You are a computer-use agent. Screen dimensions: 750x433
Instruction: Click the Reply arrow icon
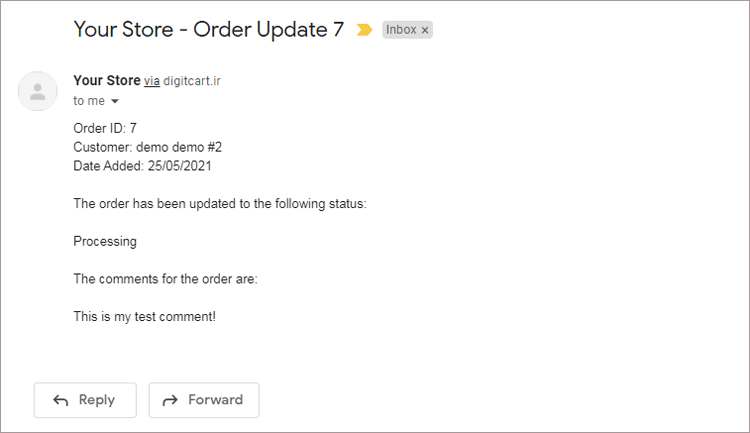61,400
